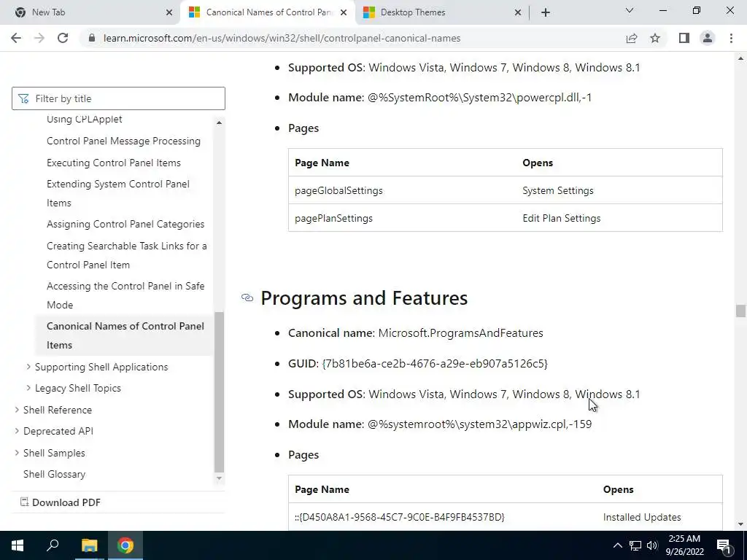Viewport: 747px width, 560px height.
Task: Open the Chrome profile menu
Action: point(708,38)
